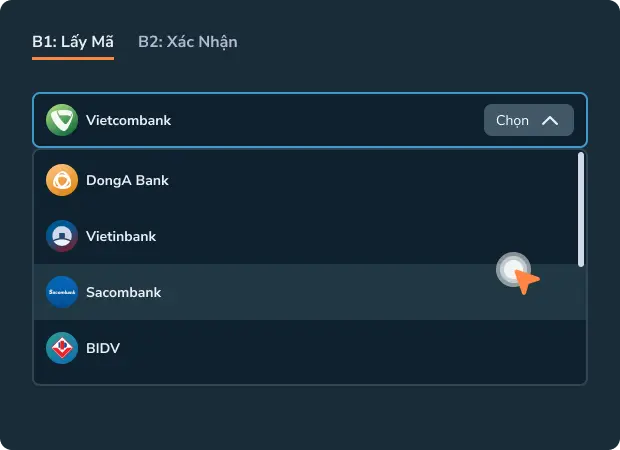Click the Vietcombank logo in selector
This screenshot has height=450, width=620.
pyautogui.click(x=62, y=120)
